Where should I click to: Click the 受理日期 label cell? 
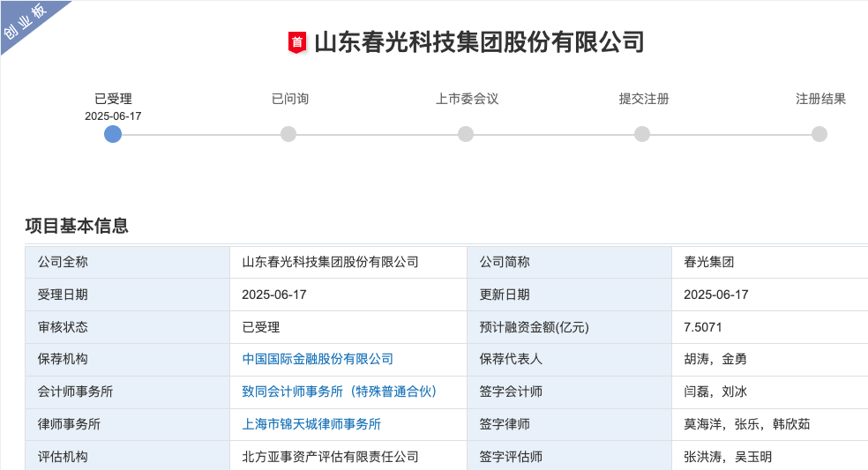(x=127, y=295)
